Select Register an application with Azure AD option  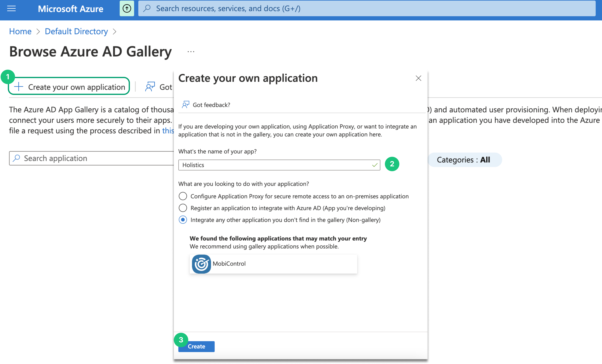click(183, 208)
